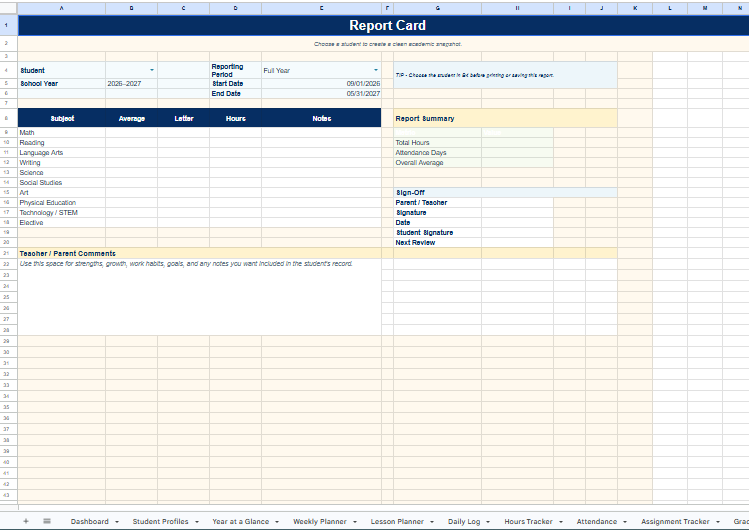The image size is (749, 530).
Task: Select the Reading subject cell
Action: click(x=62, y=142)
